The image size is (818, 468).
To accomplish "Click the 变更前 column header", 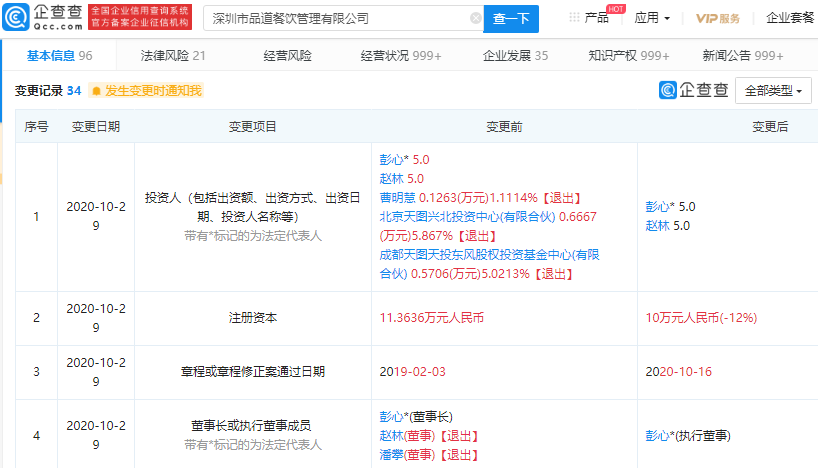I will coord(504,126).
